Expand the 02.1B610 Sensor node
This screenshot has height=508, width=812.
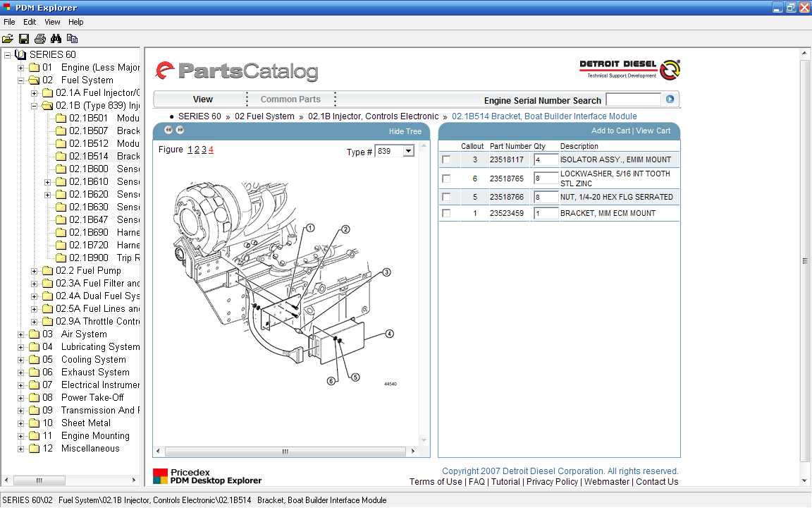click(48, 182)
